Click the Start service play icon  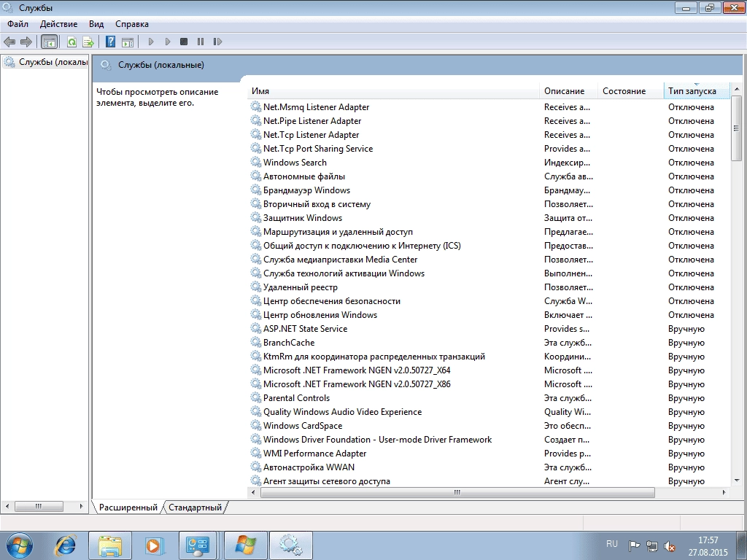(x=151, y=42)
